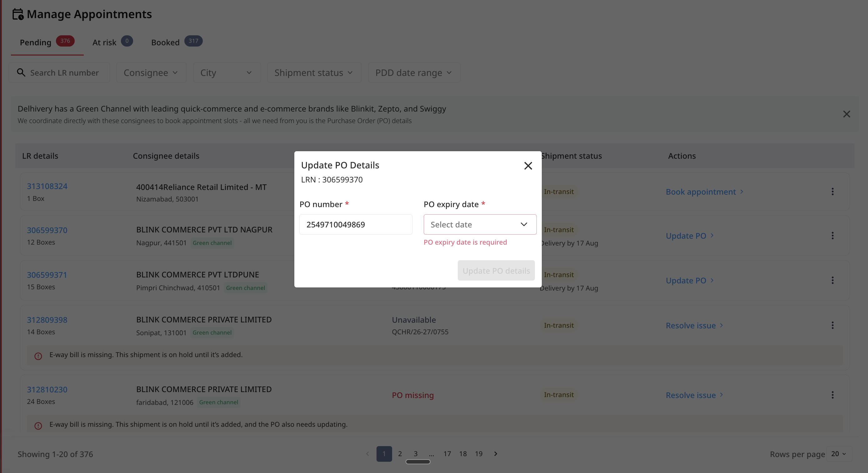The width and height of the screenshot is (868, 473).
Task: Go to page 2
Action: (x=400, y=454)
